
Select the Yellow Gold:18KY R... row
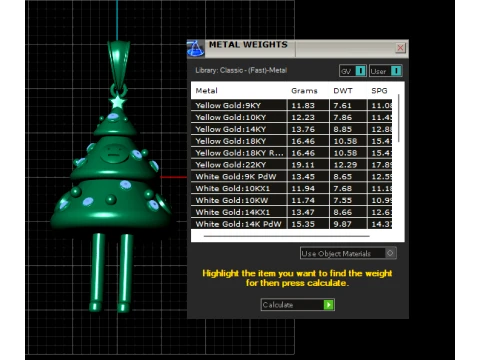[x=292, y=153]
